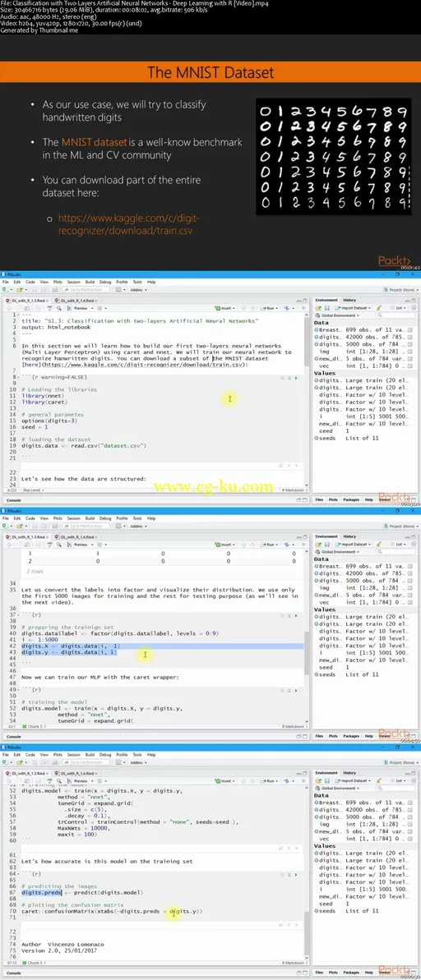Click save document icon in first frame's editor toolbar

tap(36, 308)
